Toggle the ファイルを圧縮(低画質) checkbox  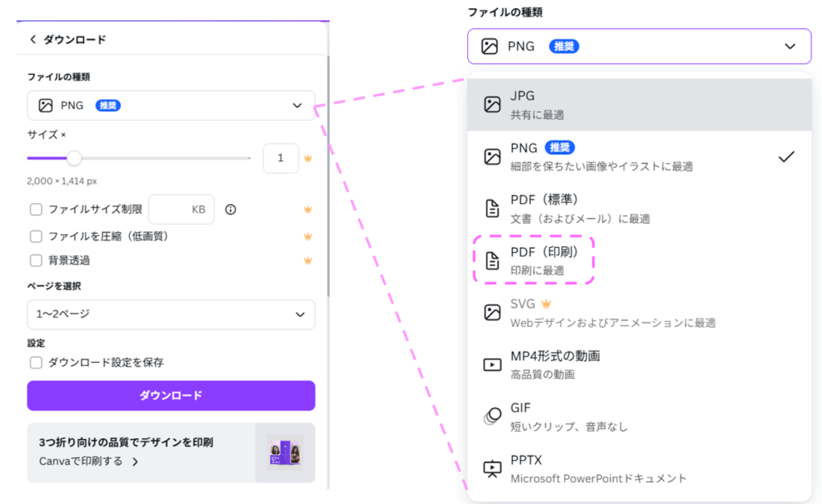[x=36, y=236]
